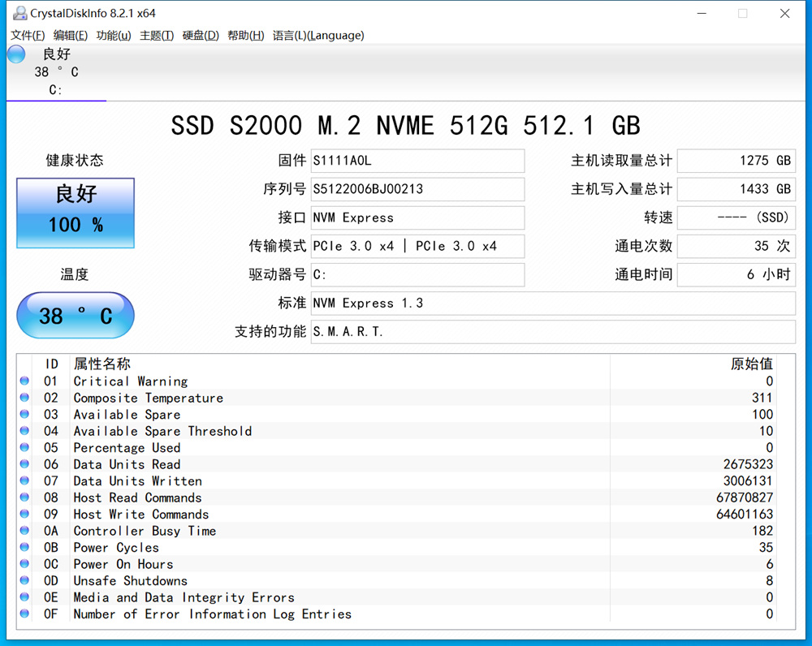Select the Unsafe Shutdowns attribute name

(131, 580)
